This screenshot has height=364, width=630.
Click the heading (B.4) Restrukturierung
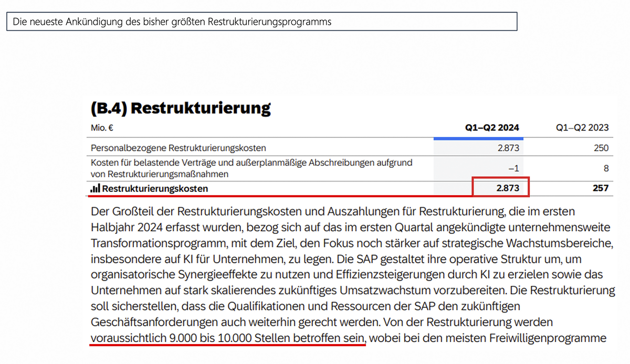181,109
